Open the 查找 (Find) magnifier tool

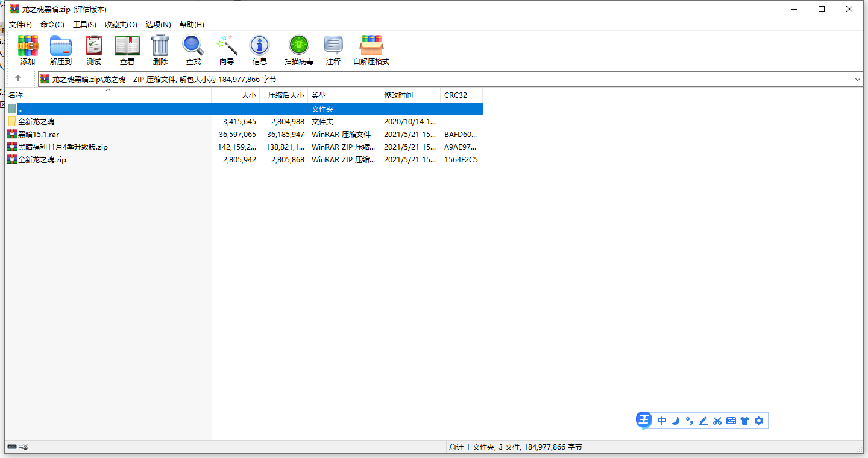click(193, 49)
